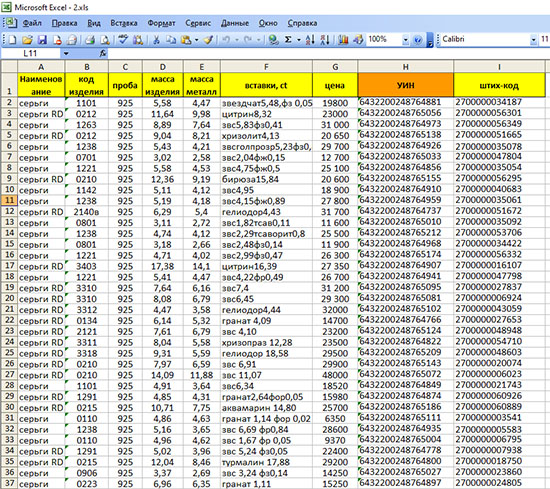
Task: Select cell containing турмалин 17,88
Action: 266,462
